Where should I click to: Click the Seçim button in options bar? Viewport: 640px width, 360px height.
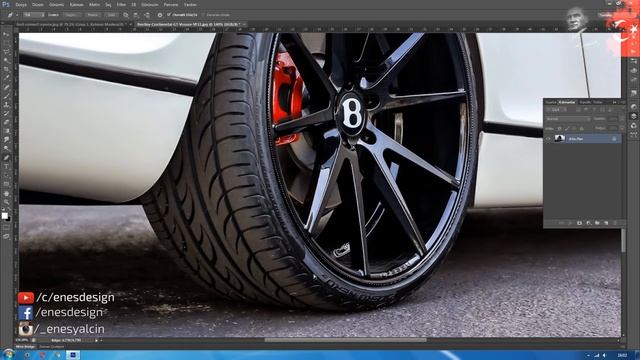[x=71, y=15]
